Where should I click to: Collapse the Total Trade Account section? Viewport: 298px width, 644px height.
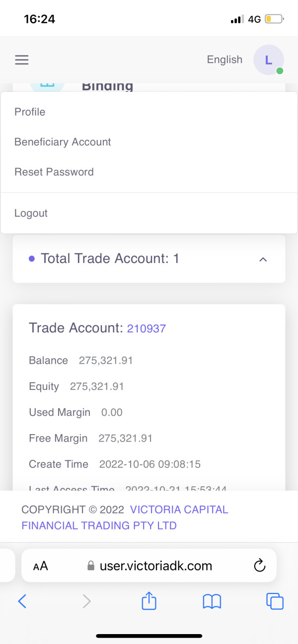(x=263, y=259)
